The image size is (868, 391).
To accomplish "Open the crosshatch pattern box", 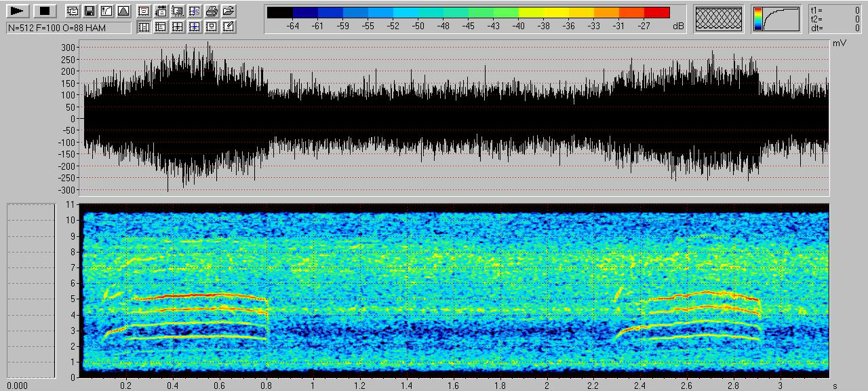I will pyautogui.click(x=719, y=19).
